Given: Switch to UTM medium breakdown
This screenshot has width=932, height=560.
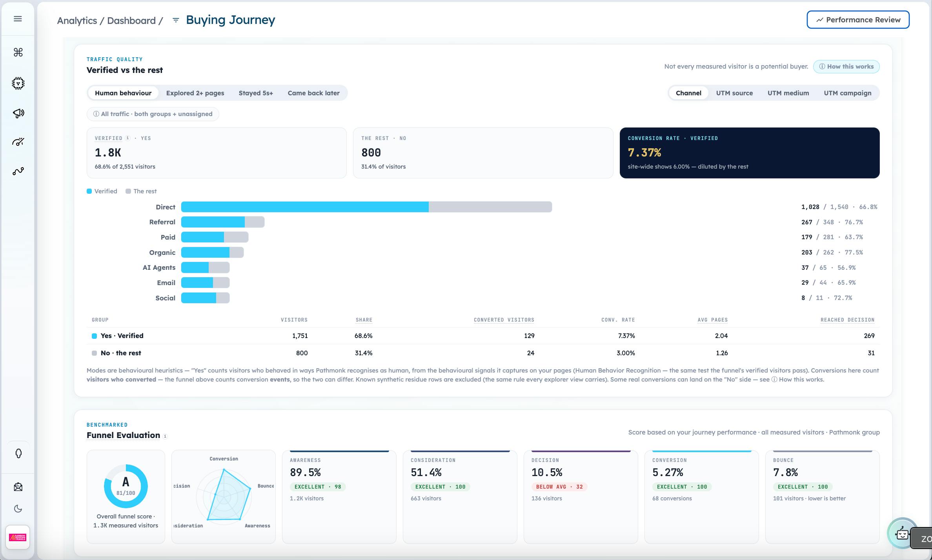Looking at the screenshot, I should (788, 93).
